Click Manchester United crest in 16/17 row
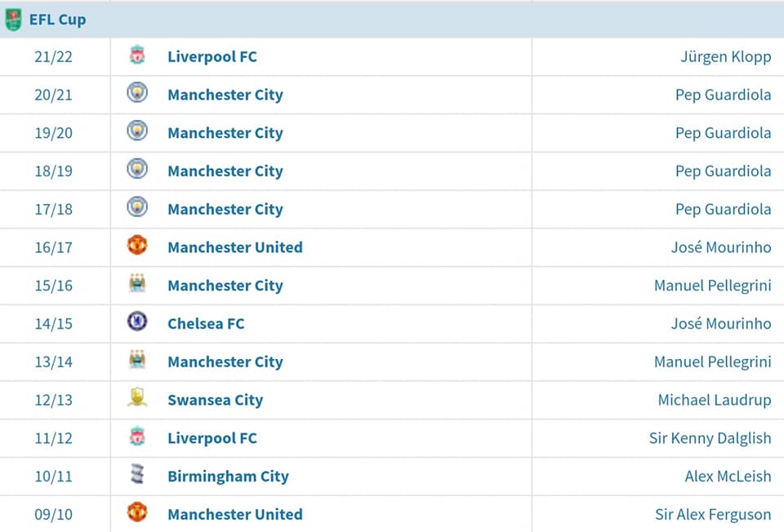The image size is (784, 532). tap(137, 246)
